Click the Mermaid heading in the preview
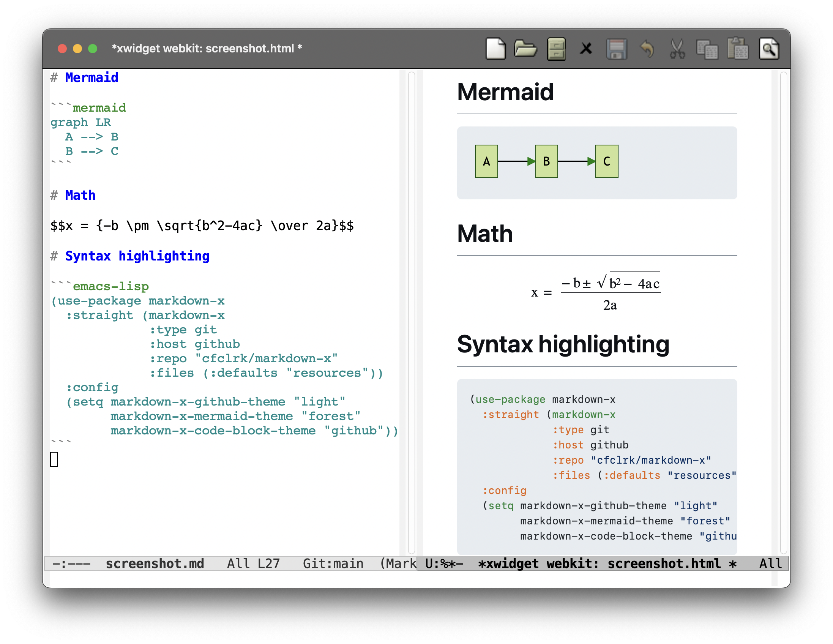 pyautogui.click(x=505, y=92)
